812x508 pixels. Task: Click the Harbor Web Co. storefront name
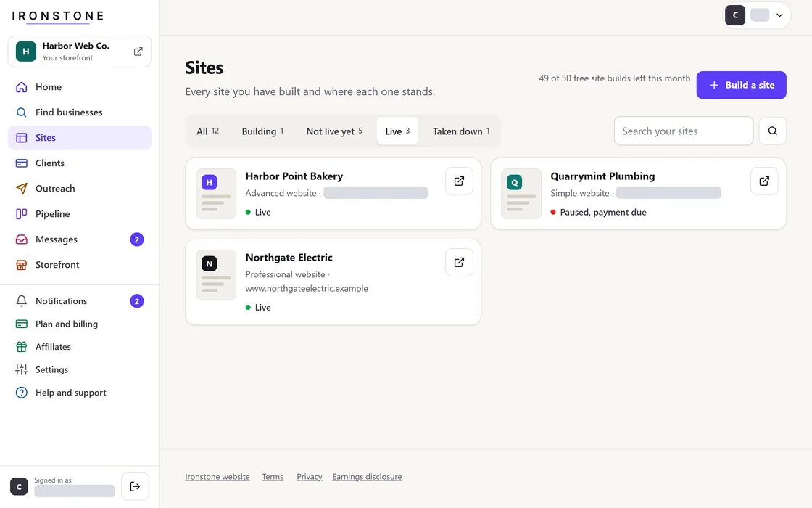click(75, 46)
